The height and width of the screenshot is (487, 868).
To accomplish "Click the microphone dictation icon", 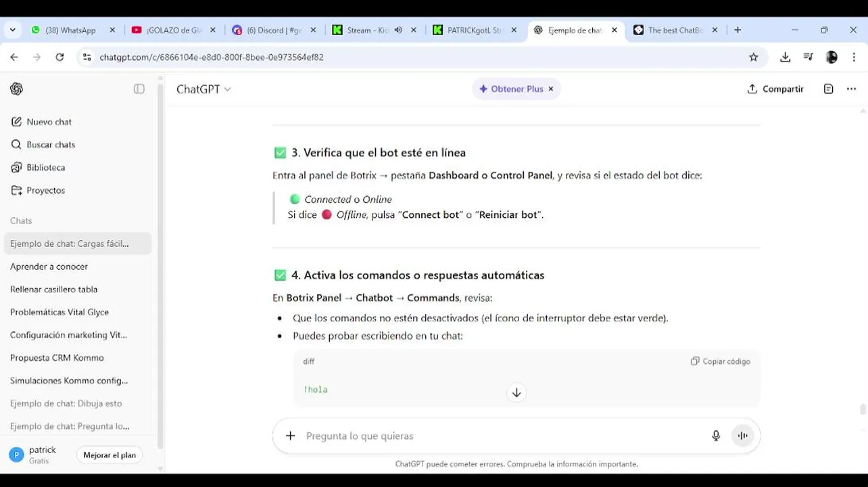I will click(x=716, y=436).
